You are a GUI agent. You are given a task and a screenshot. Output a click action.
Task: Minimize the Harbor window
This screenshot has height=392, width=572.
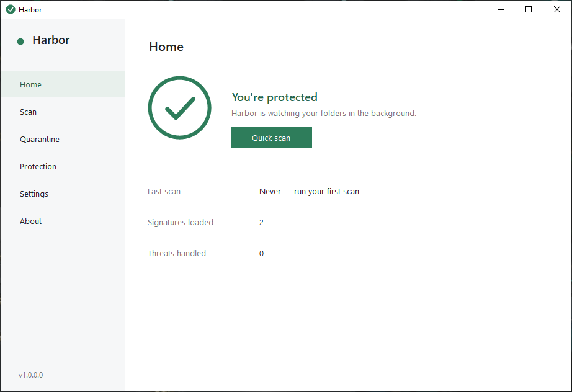[501, 9]
